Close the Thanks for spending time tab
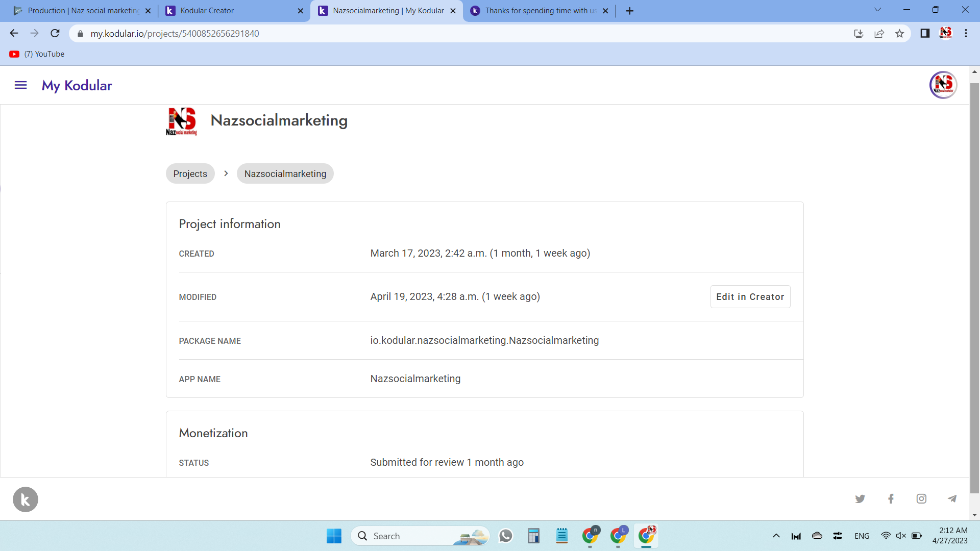Screen dimensions: 980x551 click(x=605, y=11)
